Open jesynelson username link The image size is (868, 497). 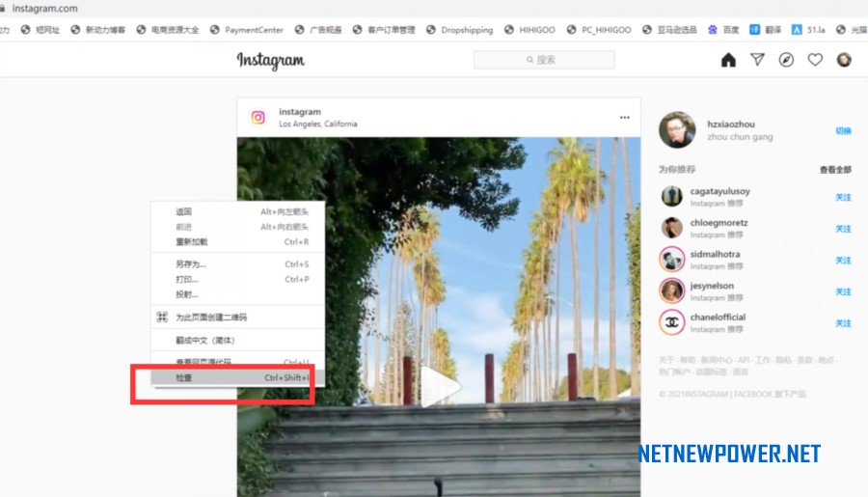[x=712, y=286]
